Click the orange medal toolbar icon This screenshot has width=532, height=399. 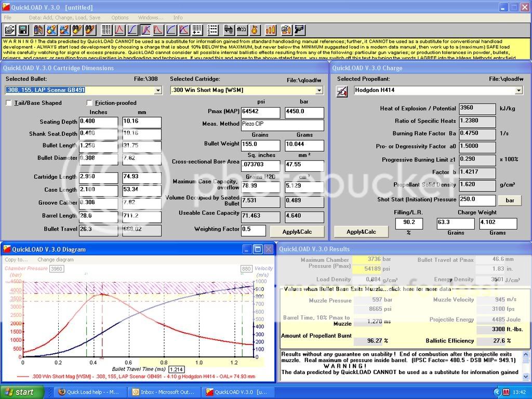point(255,30)
